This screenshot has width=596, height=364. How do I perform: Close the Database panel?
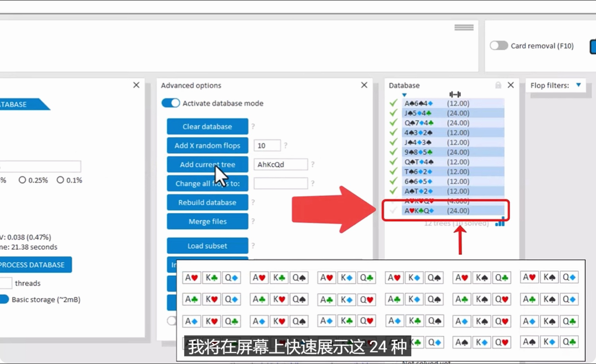pos(511,85)
